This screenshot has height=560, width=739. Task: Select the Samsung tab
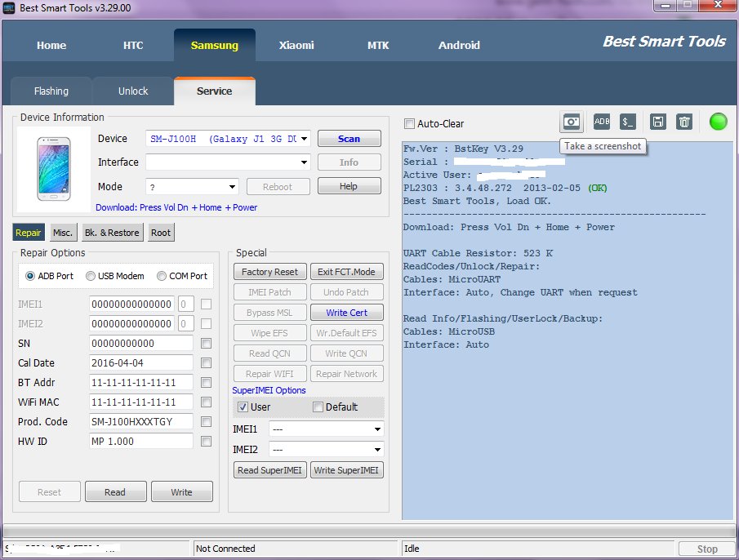(x=215, y=45)
